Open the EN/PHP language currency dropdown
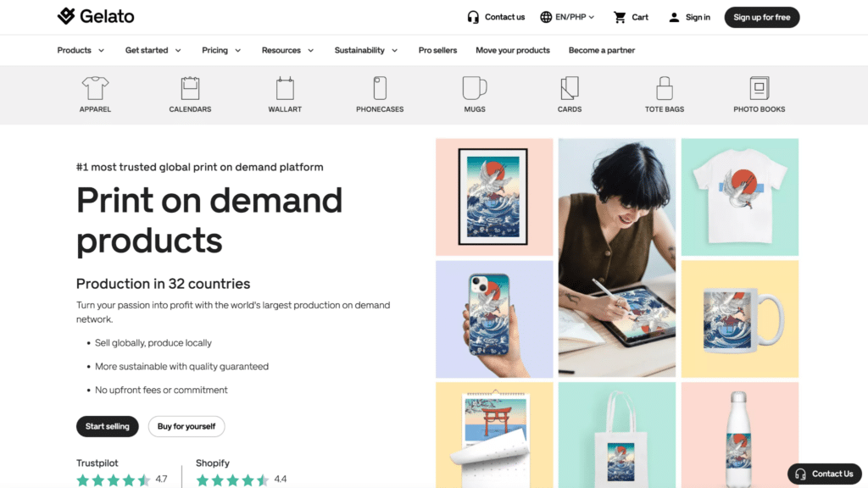This screenshot has width=868, height=488. click(567, 17)
